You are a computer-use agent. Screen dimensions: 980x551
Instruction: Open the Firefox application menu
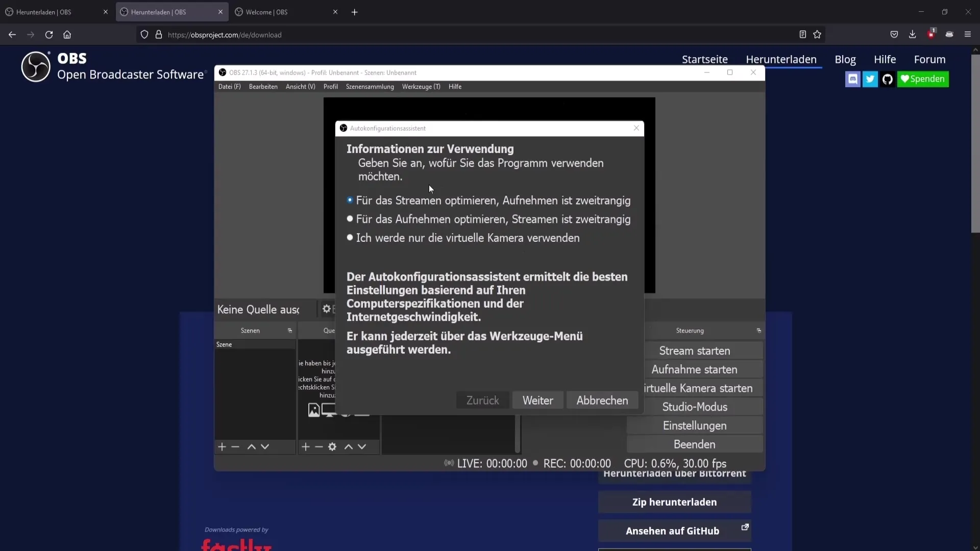(968, 35)
